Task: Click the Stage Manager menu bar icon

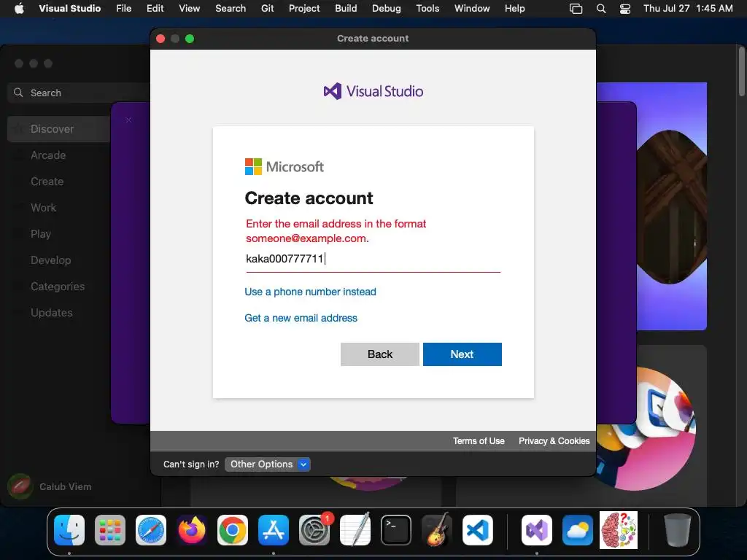Action: click(576, 9)
